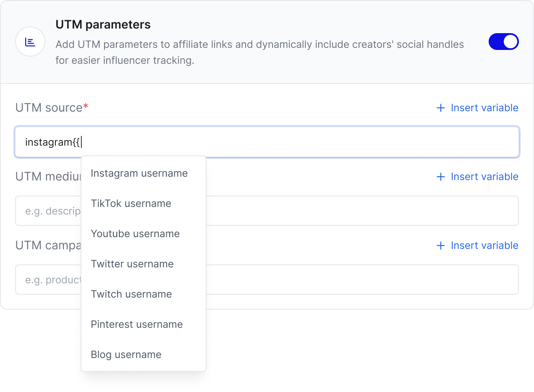534x392 pixels.
Task: Click the plus icon in UTM medium row
Action: pyautogui.click(x=440, y=177)
